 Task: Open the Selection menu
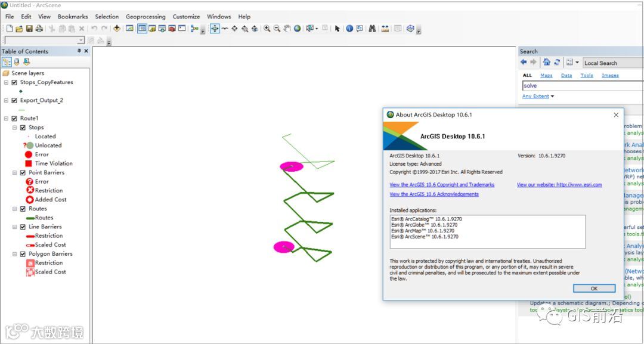pos(107,17)
